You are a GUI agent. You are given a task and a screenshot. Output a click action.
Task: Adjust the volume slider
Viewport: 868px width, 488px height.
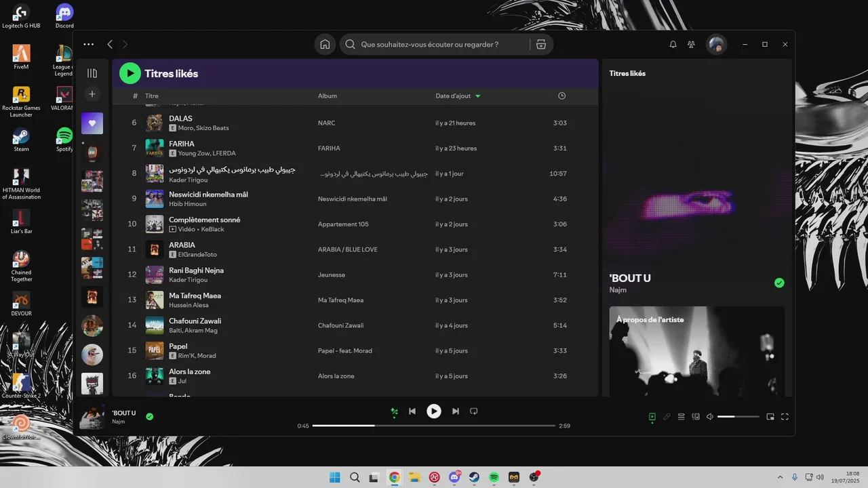[738, 417]
